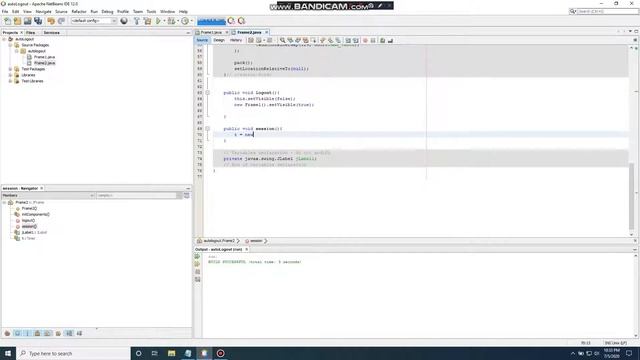Screen dimensions: 640x360
Task: Click the Last Edit icon in editor toolbar
Action: click(x=251, y=40)
